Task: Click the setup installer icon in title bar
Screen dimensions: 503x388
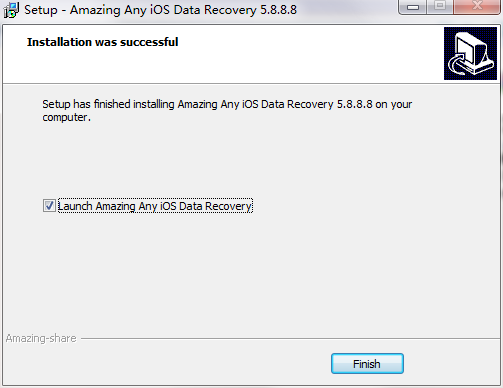Action: coord(11,10)
